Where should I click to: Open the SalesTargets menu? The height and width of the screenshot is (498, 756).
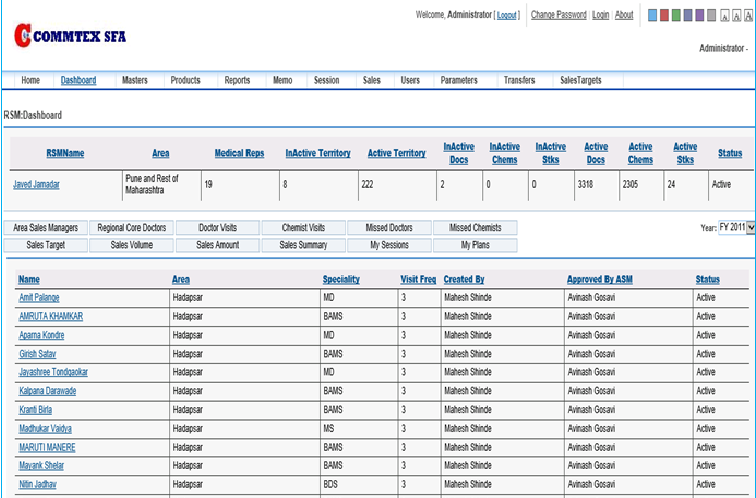click(580, 80)
